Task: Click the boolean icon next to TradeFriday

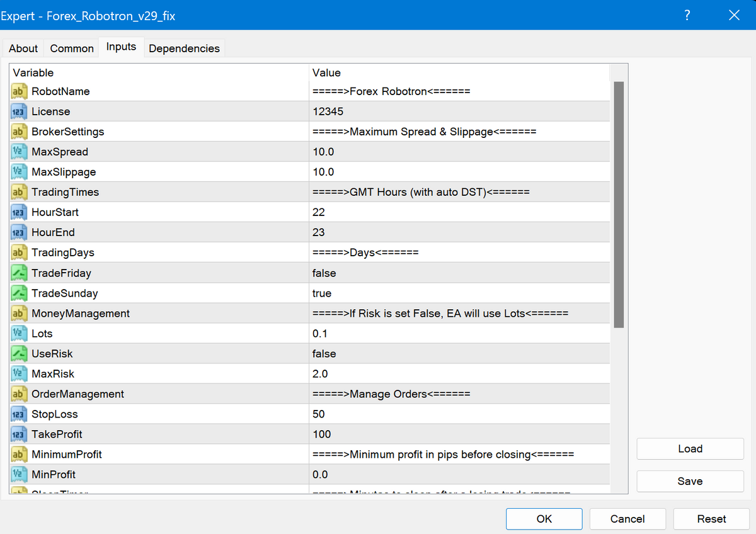Action: click(19, 273)
